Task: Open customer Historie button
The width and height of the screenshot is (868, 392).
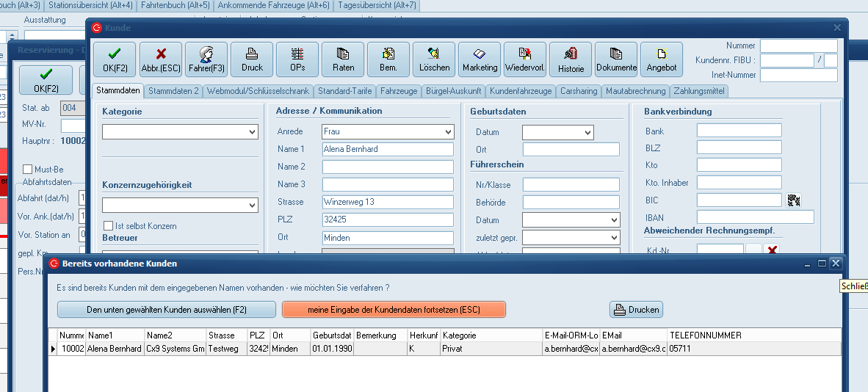Action: tap(571, 59)
